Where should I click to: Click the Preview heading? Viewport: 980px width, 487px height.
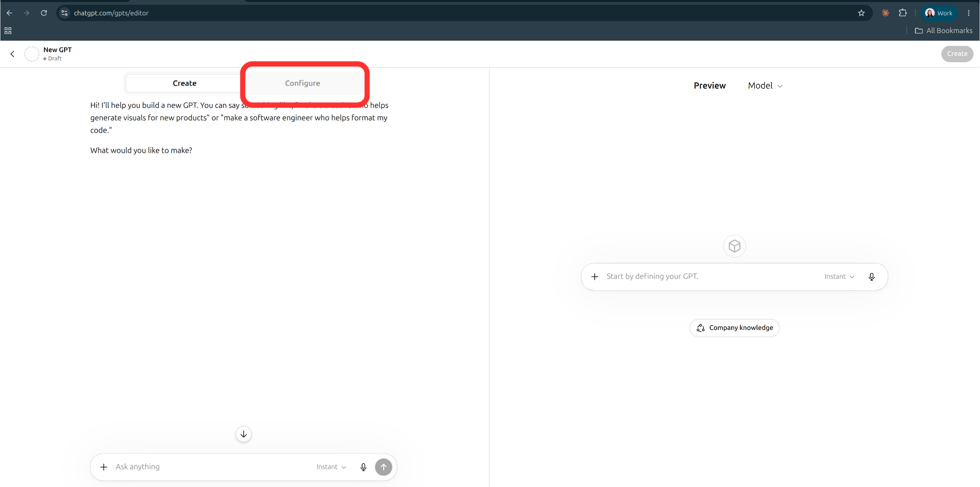[x=710, y=86]
